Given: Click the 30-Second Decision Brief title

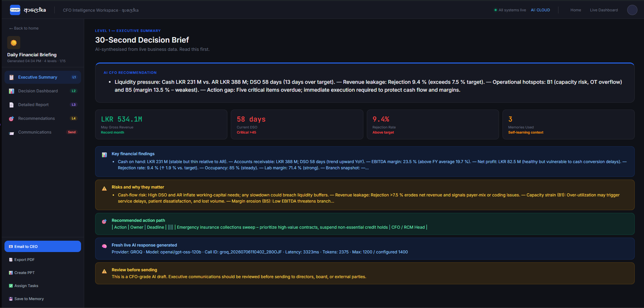Looking at the screenshot, I should coord(142,40).
